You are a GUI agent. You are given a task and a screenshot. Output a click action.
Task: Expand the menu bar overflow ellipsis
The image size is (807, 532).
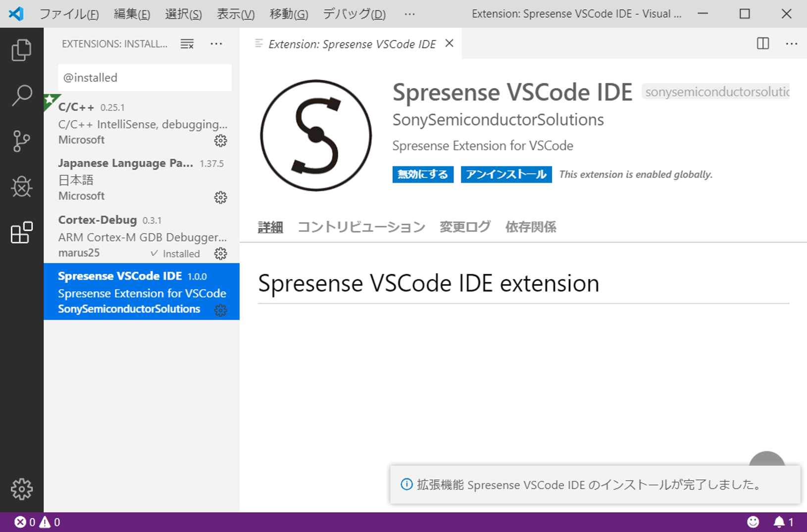409,14
